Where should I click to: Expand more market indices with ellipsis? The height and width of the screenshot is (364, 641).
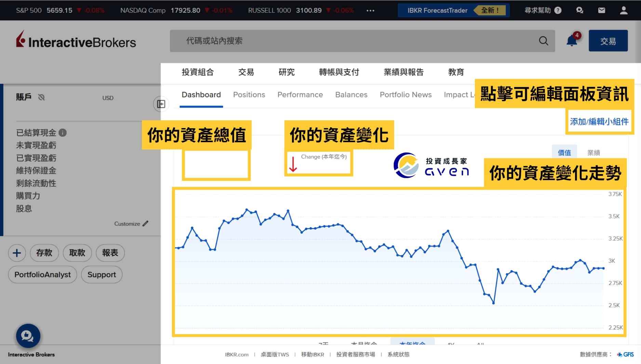coord(370,11)
